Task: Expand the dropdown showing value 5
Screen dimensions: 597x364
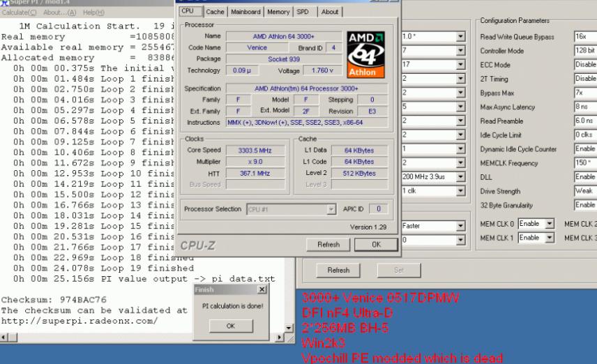Action: (x=461, y=107)
